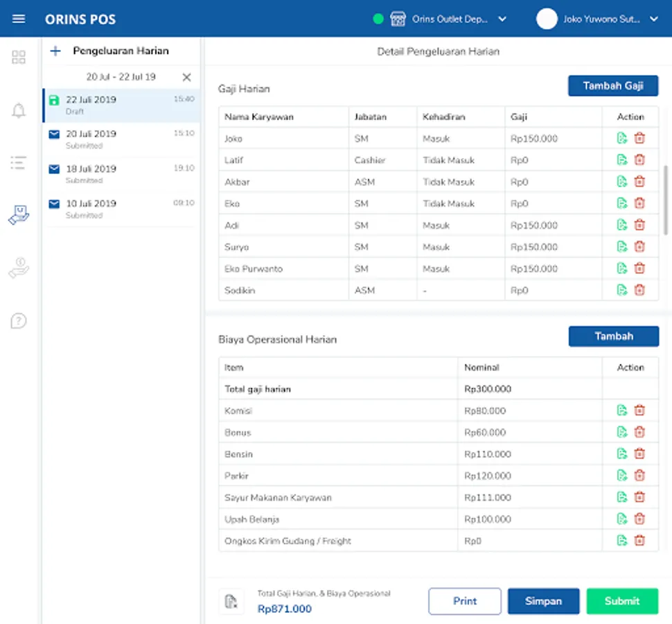Viewport: 672px width, 624px height.
Task: Open the help question mark icon
Action: [x=19, y=321]
